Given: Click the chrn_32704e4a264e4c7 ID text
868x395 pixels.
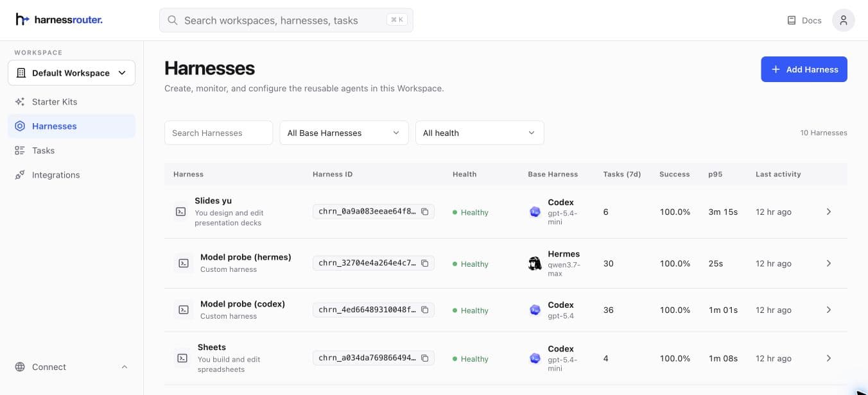Looking at the screenshot, I should coord(367,263).
